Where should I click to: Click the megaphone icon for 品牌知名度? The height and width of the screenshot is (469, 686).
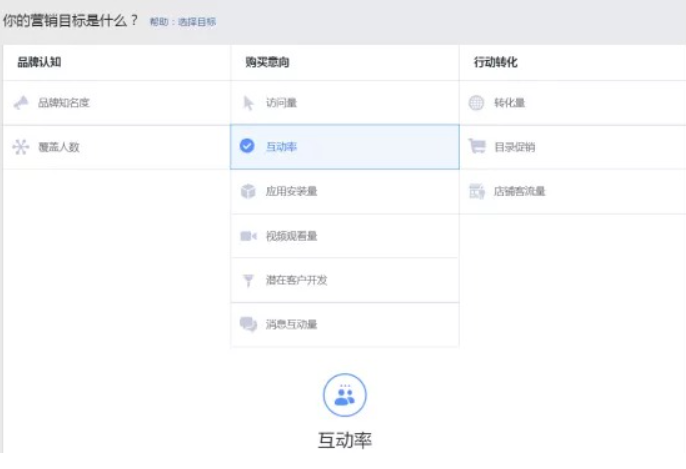coord(21,103)
